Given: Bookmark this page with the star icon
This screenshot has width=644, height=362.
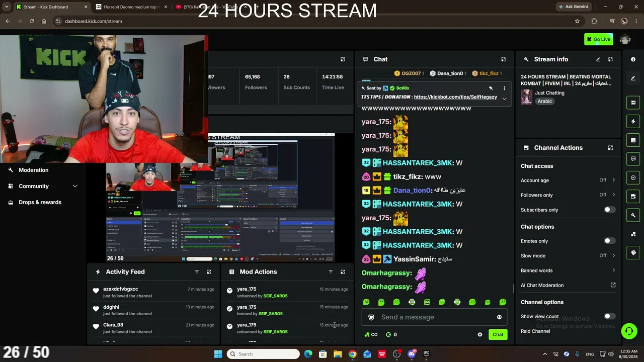Looking at the screenshot, I should [x=577, y=21].
